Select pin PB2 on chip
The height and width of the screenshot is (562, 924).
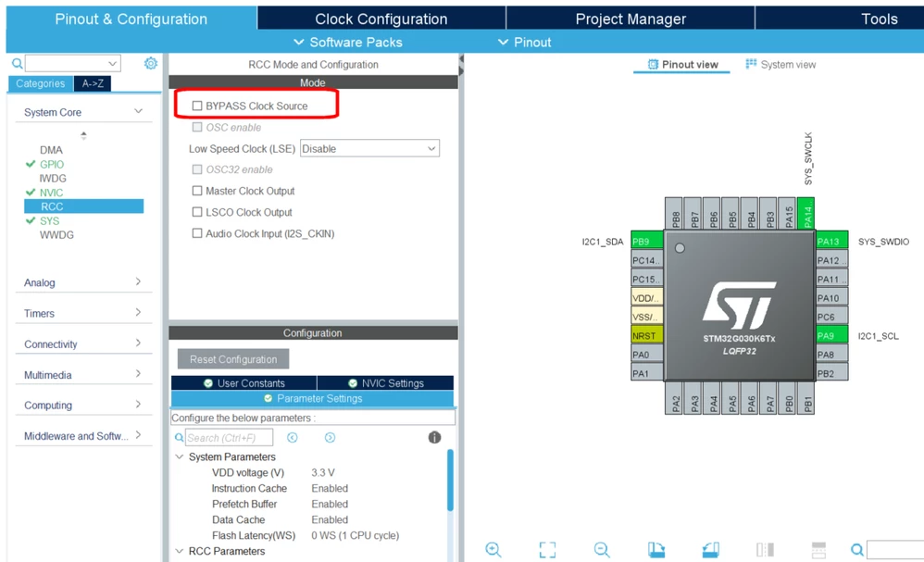[x=831, y=373]
